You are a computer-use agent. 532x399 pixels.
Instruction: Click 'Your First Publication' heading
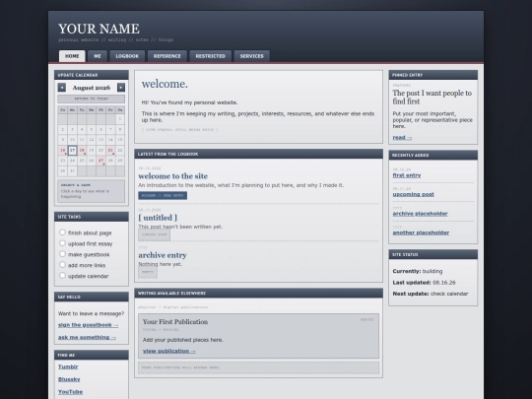coord(175,322)
